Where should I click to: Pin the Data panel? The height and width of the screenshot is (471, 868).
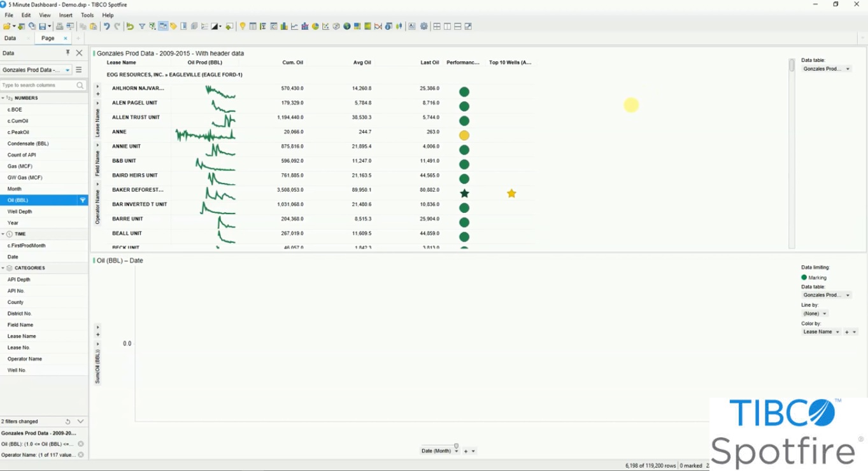(68, 53)
